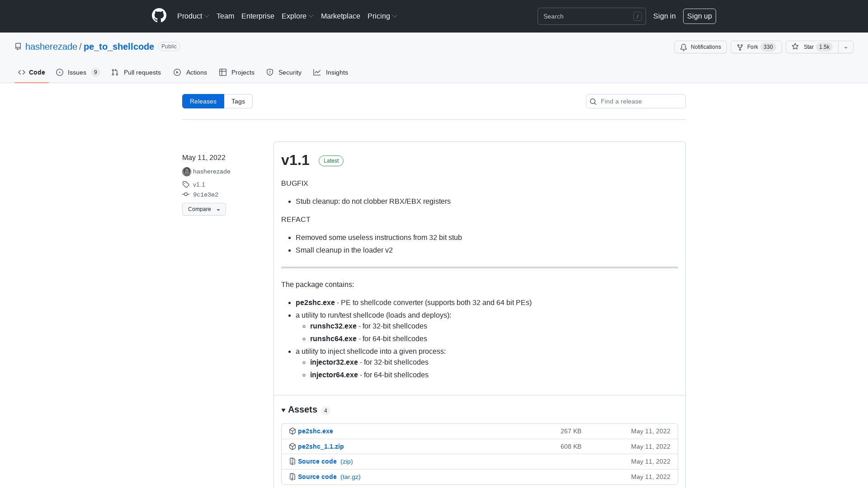Click the Security shield icon
Image resolution: width=868 pixels, height=488 pixels.
270,72
